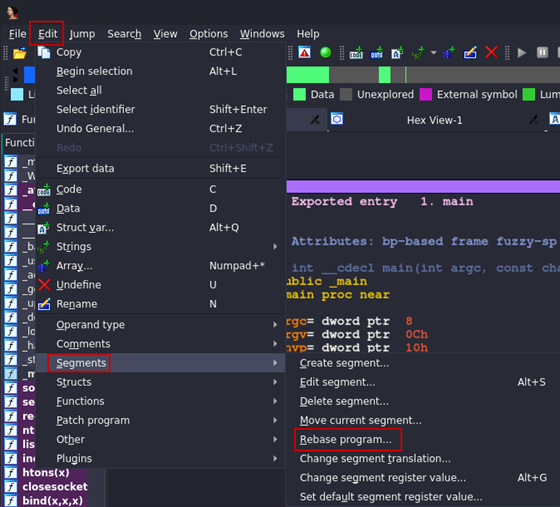Click the Code conversion toolbar icon

pyautogui.click(x=356, y=53)
